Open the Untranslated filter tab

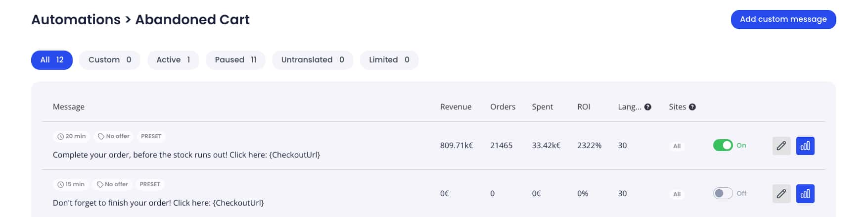[x=313, y=60]
